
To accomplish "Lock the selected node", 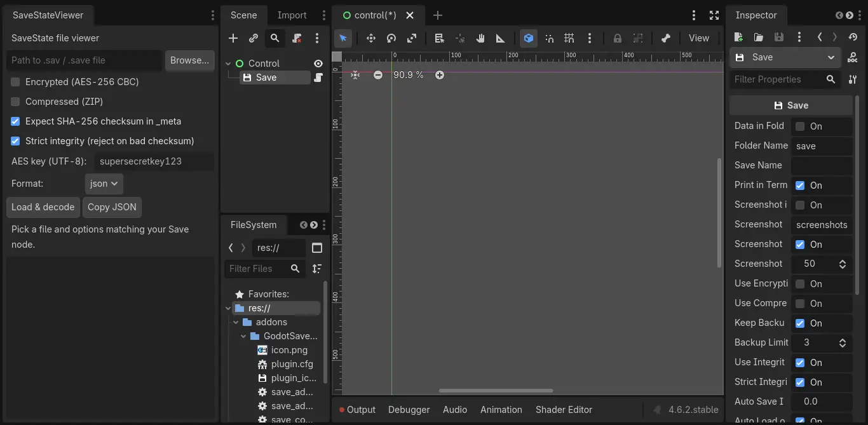I will coord(617,38).
